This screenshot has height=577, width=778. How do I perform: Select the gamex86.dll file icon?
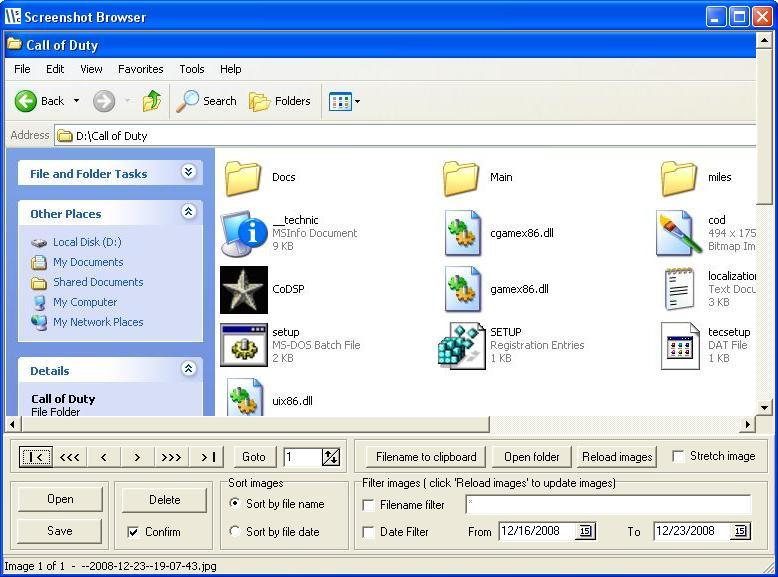[462, 289]
